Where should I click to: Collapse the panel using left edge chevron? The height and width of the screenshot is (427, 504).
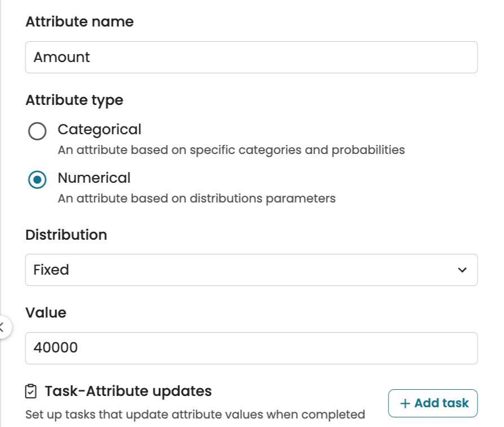point(2,326)
